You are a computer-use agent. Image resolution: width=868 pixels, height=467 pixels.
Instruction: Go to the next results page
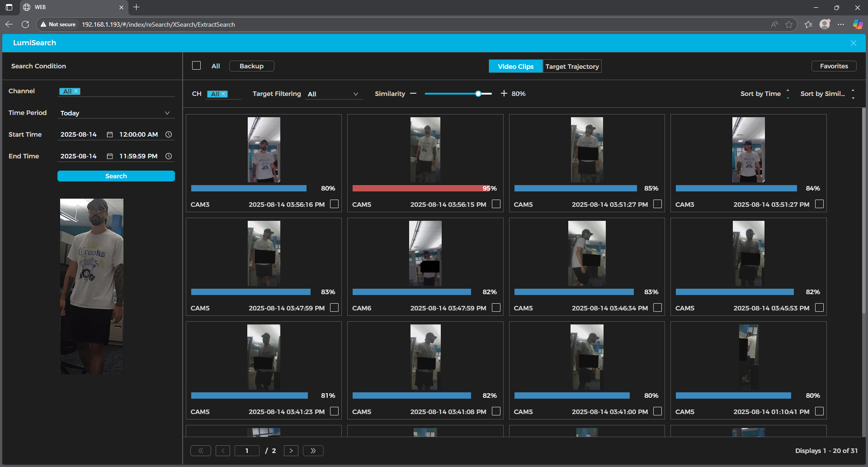(x=291, y=451)
